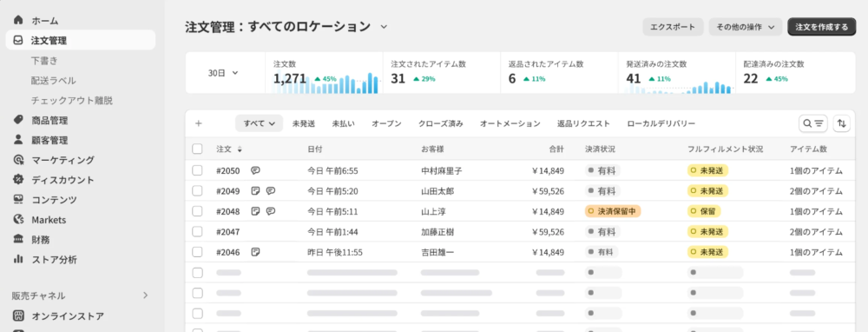Viewport: 868px width, 332px height.
Task: Toggle the select-all checkbox in table header
Action: click(197, 149)
